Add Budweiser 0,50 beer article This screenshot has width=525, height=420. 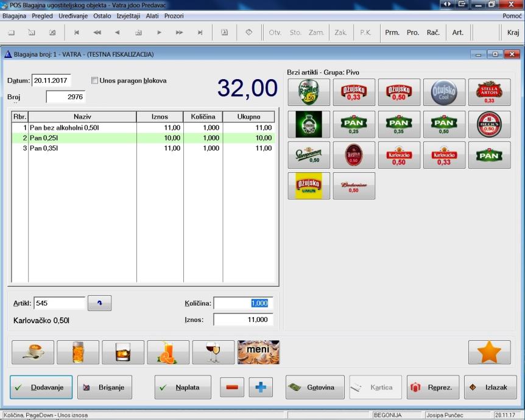(354, 186)
